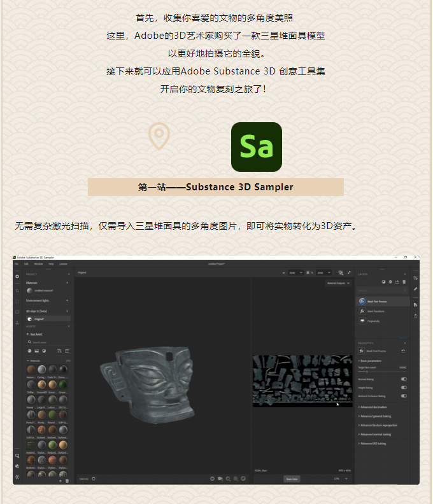This screenshot has width=433, height=504.
Task: Click the share export icon in right sidebar
Action: click(415, 316)
